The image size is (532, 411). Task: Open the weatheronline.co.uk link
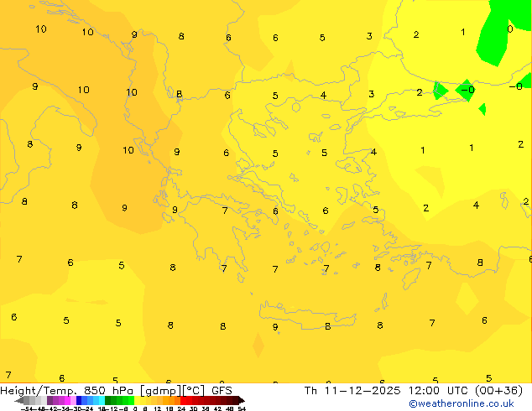coord(461,403)
